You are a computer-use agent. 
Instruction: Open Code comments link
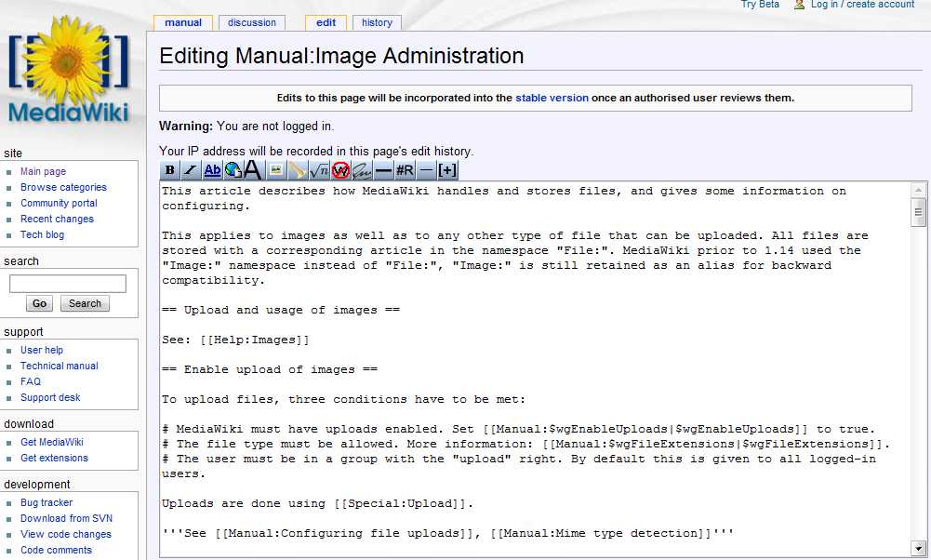pos(57,550)
